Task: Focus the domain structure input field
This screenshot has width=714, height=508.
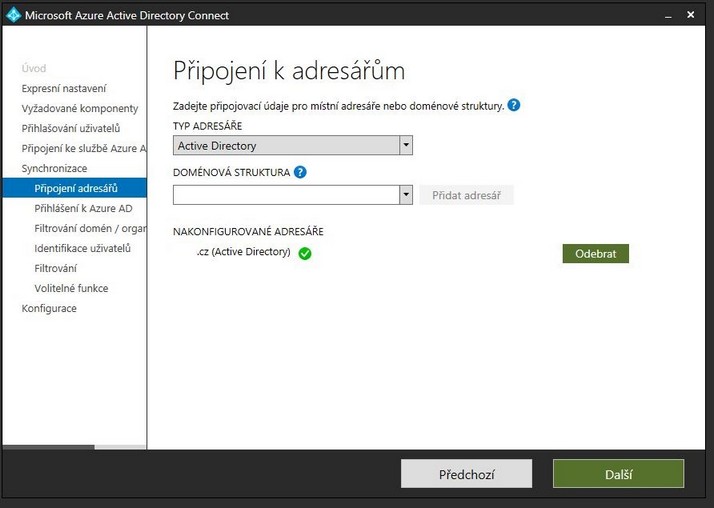Action: click(x=286, y=195)
